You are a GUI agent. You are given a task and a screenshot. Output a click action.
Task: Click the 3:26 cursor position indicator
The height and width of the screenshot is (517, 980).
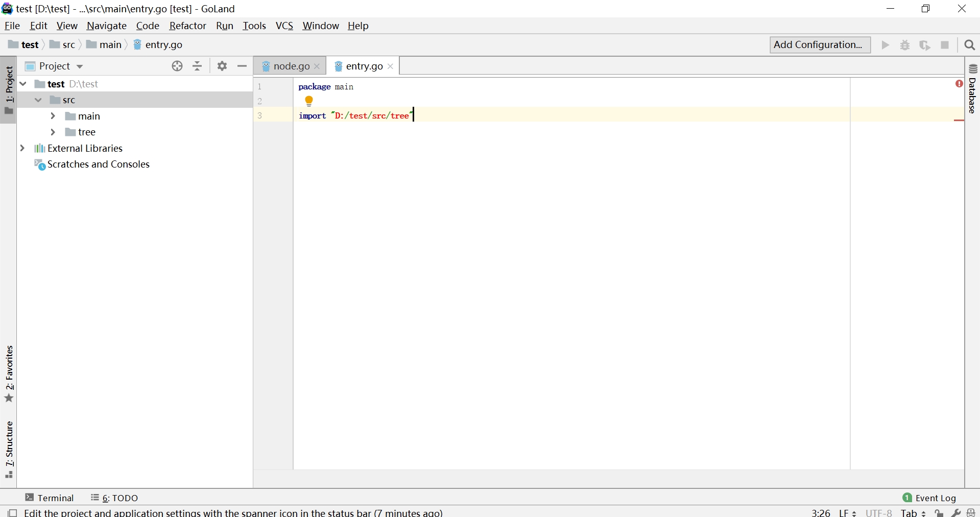click(x=821, y=513)
